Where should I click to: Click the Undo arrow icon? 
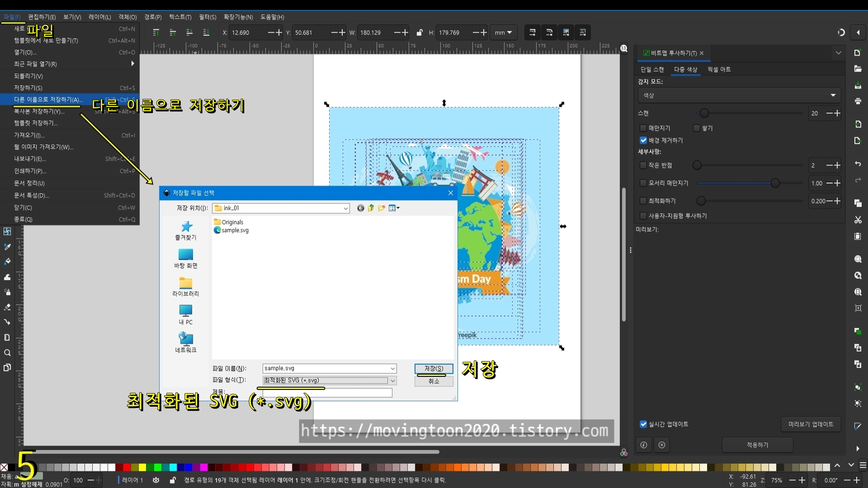(858, 164)
